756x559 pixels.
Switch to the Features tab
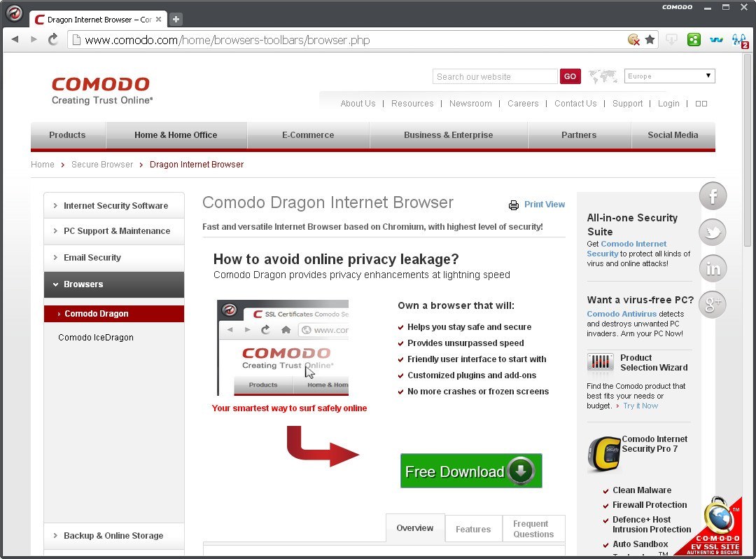tap(473, 529)
